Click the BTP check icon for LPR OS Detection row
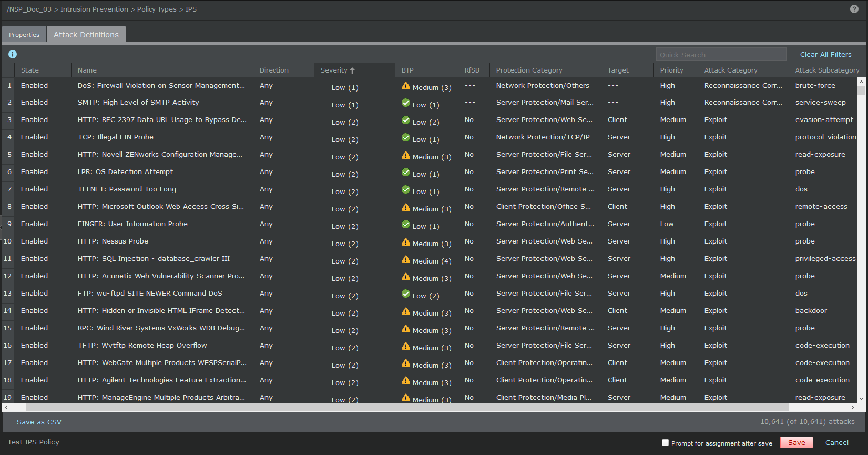 pos(406,173)
